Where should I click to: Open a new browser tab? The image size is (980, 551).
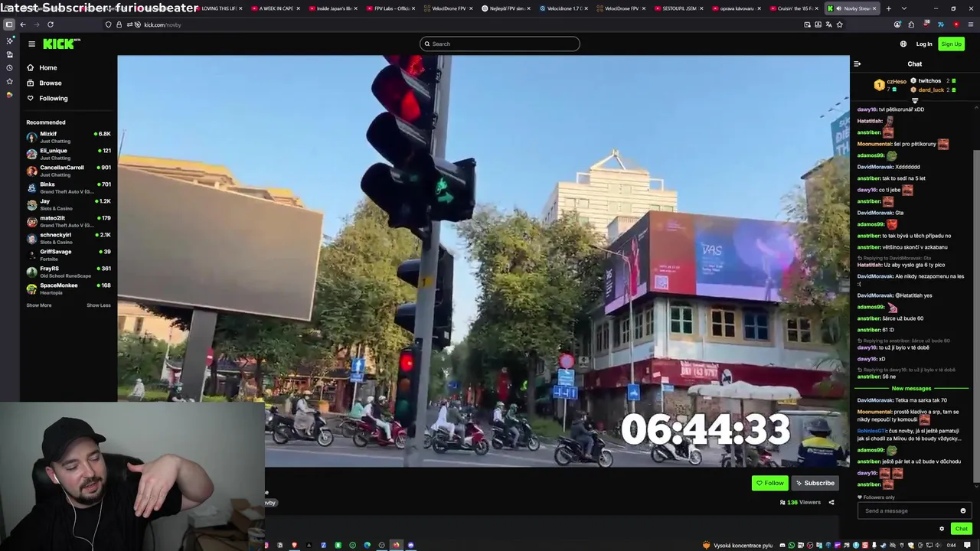[x=888, y=8]
